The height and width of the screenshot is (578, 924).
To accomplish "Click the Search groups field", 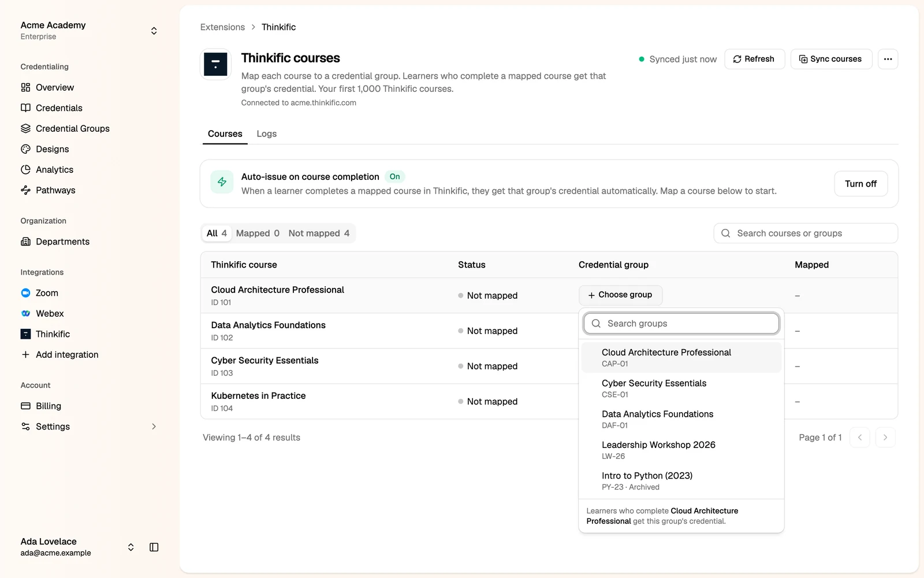I will [x=681, y=324].
